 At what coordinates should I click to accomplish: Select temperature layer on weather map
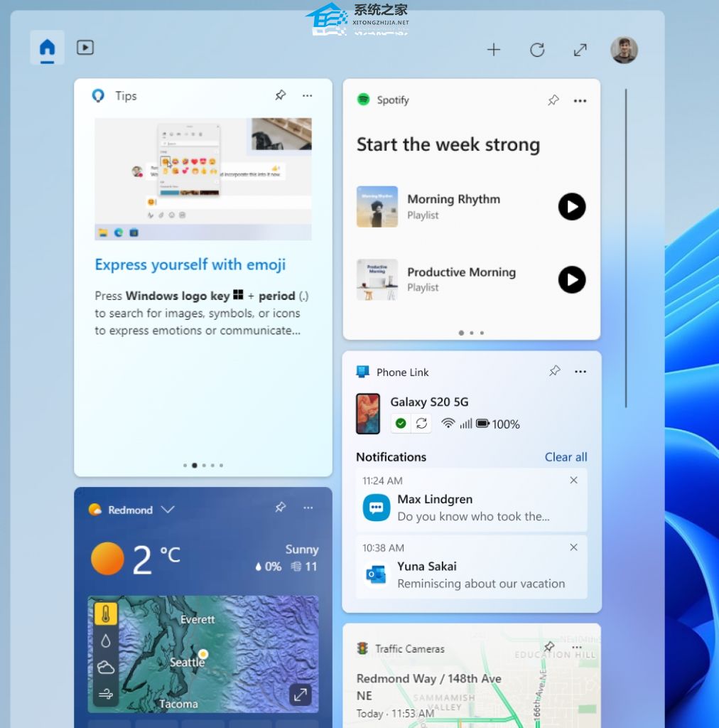(x=106, y=614)
